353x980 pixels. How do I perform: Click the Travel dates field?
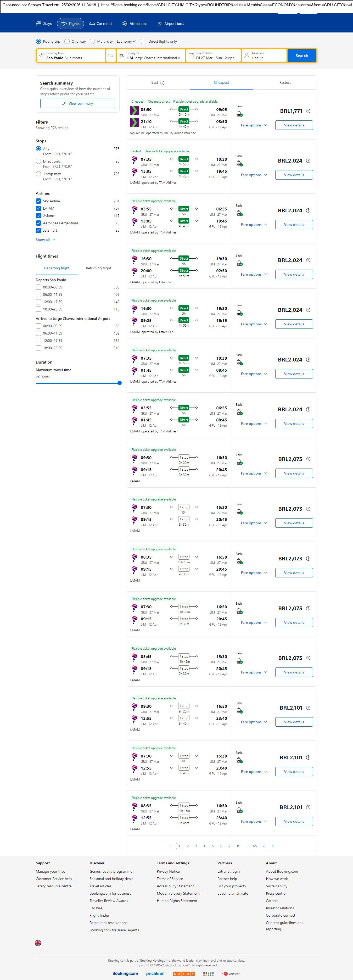click(214, 55)
